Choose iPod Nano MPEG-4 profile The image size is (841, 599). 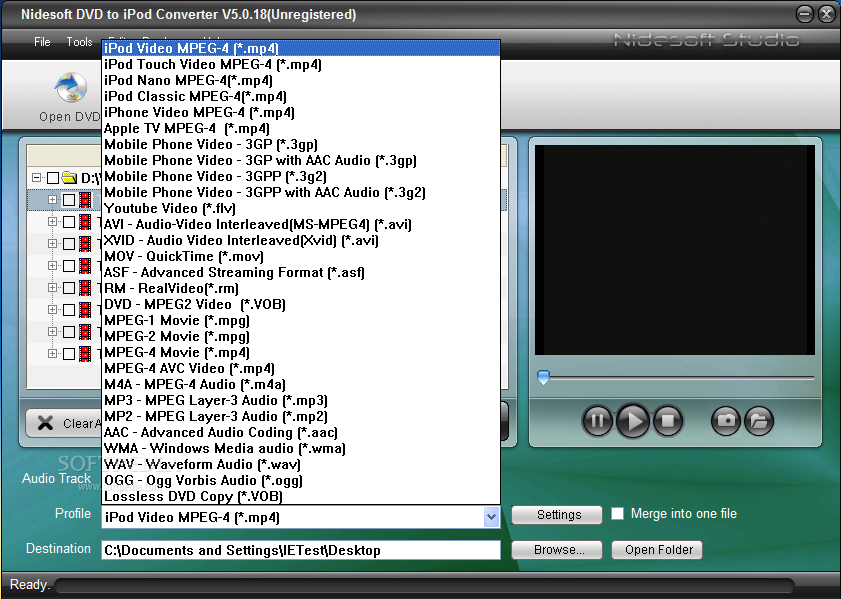click(x=301, y=80)
